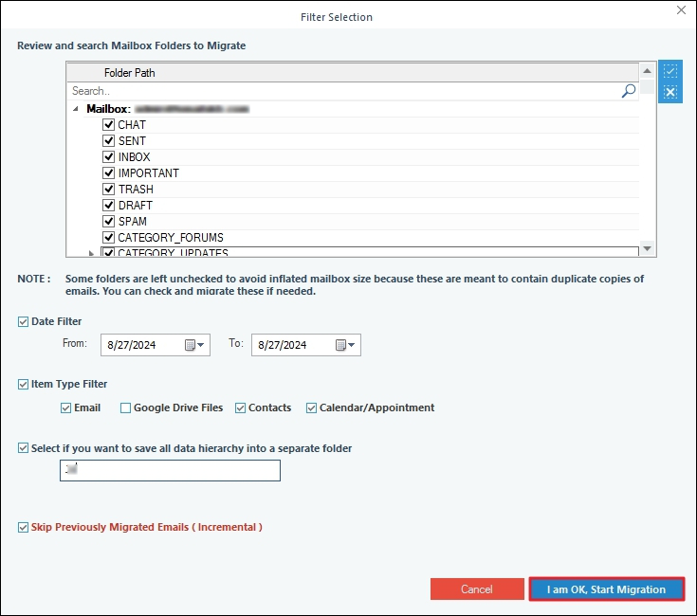Toggle the Date Filter checkbox
The width and height of the screenshot is (697, 616).
coord(23,321)
